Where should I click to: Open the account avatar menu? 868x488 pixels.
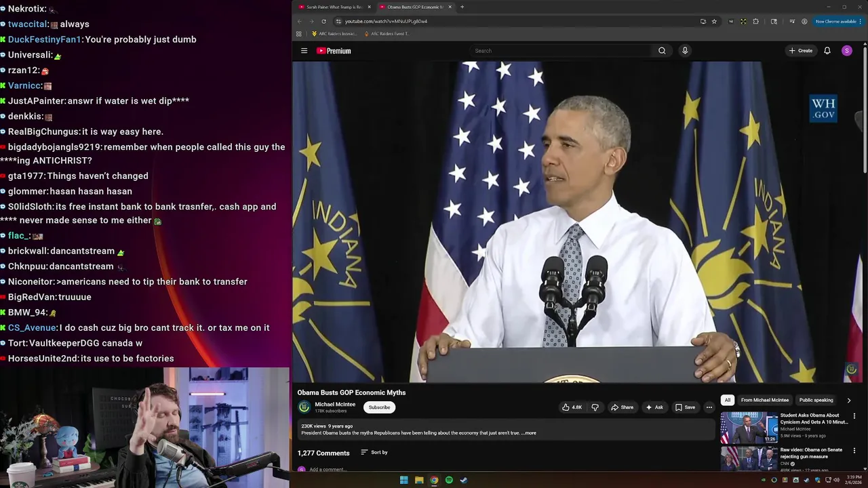click(x=846, y=51)
